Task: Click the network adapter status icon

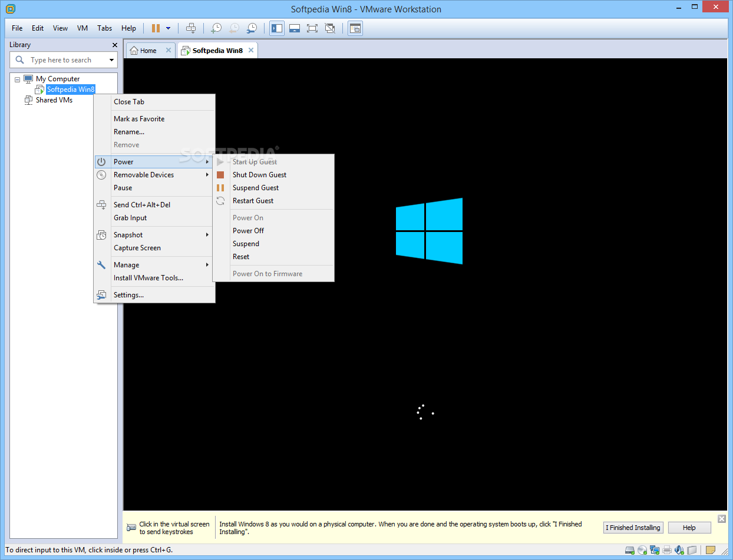Action: tap(654, 550)
